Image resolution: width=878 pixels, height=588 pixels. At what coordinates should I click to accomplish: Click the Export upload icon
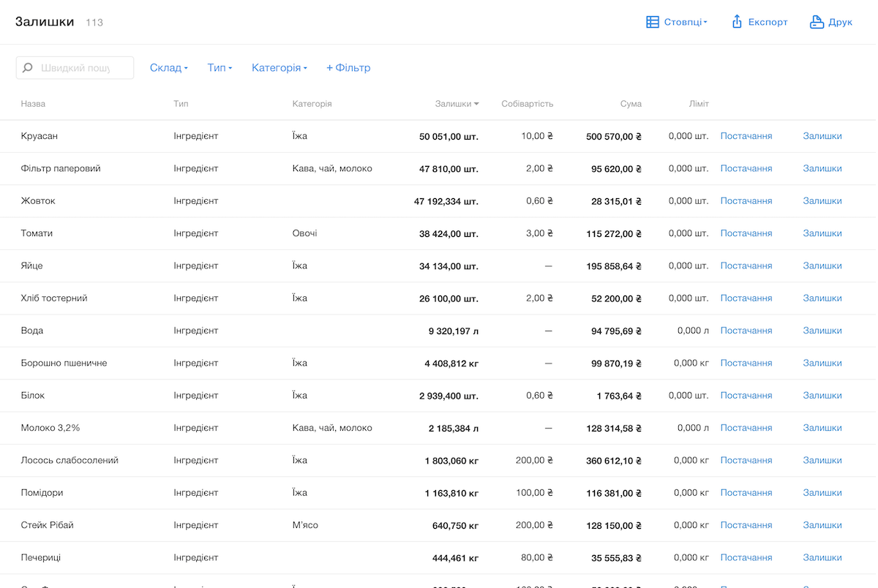click(x=737, y=22)
